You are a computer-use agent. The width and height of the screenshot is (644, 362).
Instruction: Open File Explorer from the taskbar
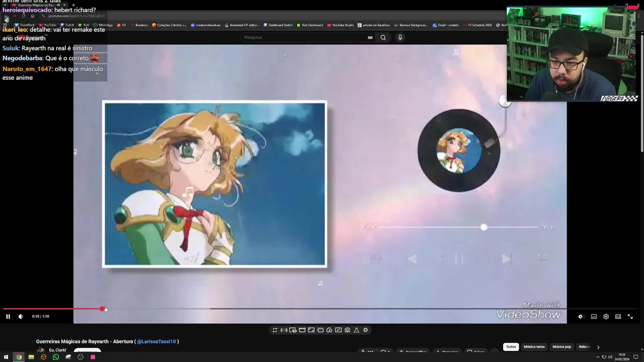31,357
